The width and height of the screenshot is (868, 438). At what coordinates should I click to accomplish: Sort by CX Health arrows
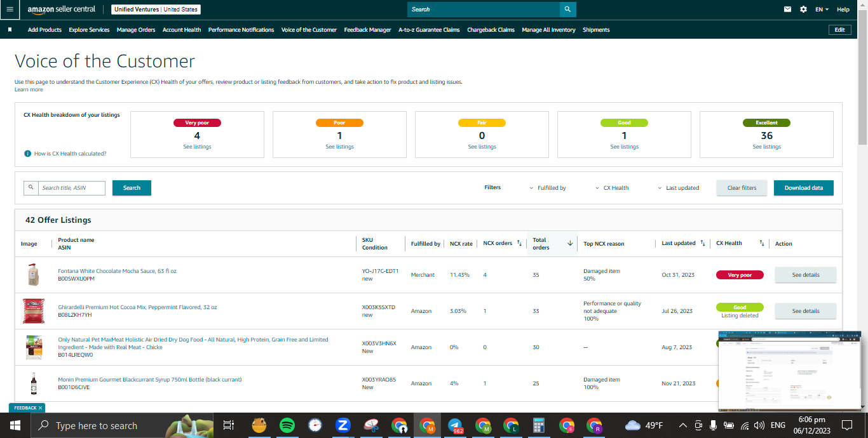click(x=761, y=243)
